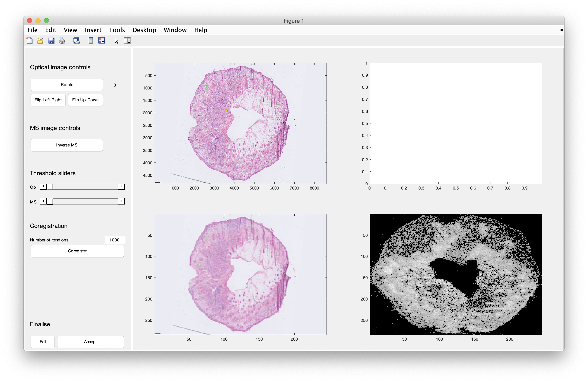
Task: Click the MS slider right arrow
Action: (x=121, y=201)
